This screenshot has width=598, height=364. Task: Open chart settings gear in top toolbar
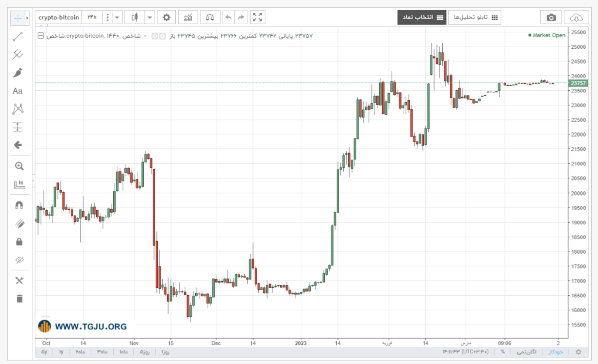[167, 17]
